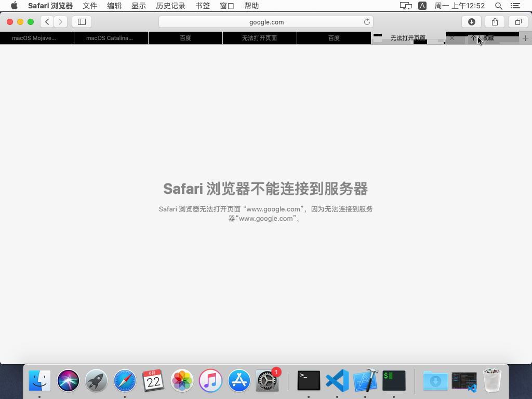
Task: Open the Share menu
Action: pos(495,22)
